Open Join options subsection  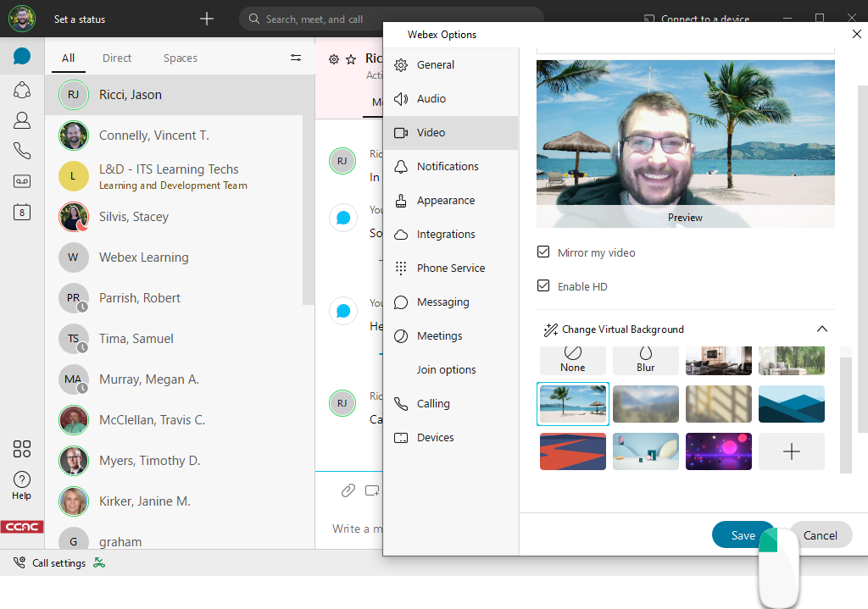point(451,369)
